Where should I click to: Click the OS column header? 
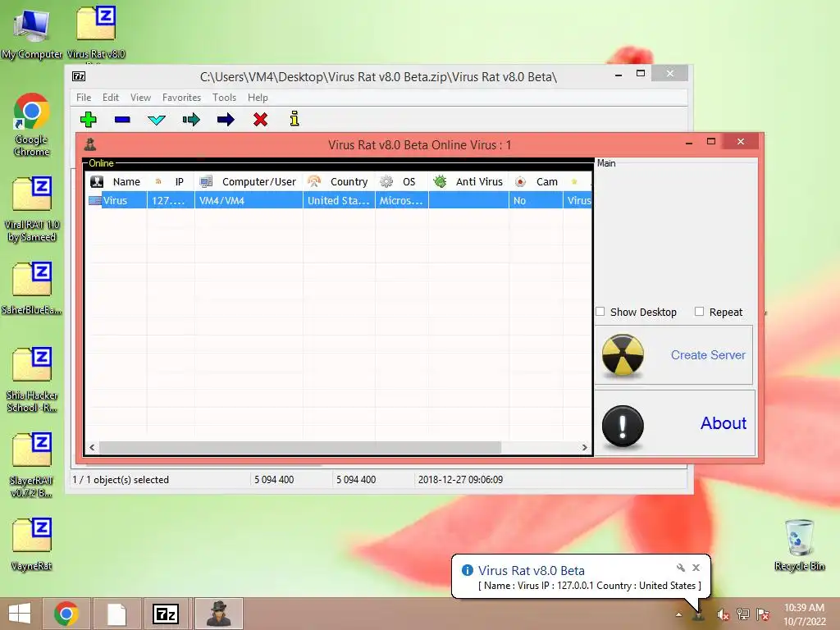tap(402, 181)
